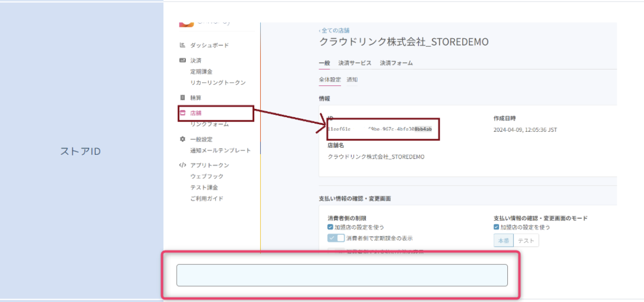This screenshot has width=644, height=302.
Task: Go back via 全ての店舗 link
Action: [334, 31]
